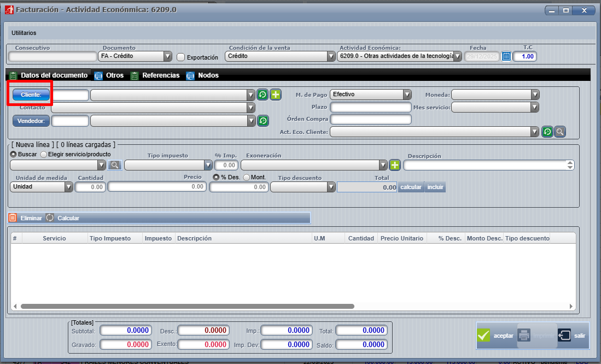
Task: Click magnifier icon next to Act. Eco. Cliente
Action: pos(559,132)
